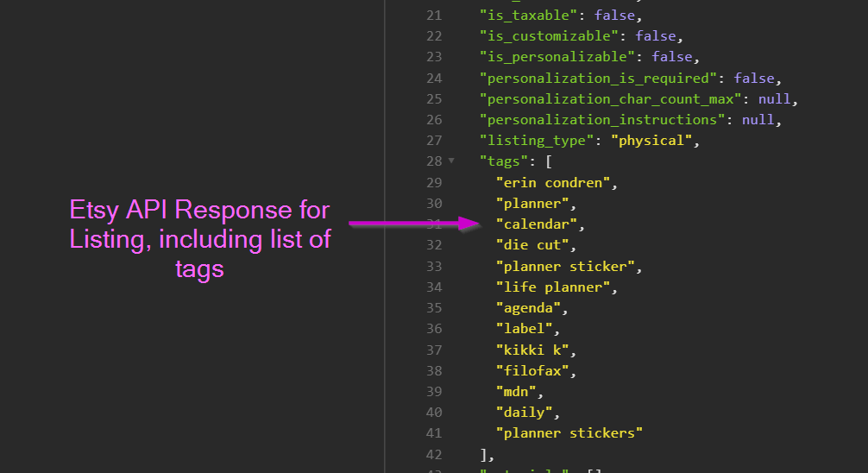Click the "planner stickers" last tag
Image resolution: width=868 pixels, height=473 pixels.
[569, 433]
